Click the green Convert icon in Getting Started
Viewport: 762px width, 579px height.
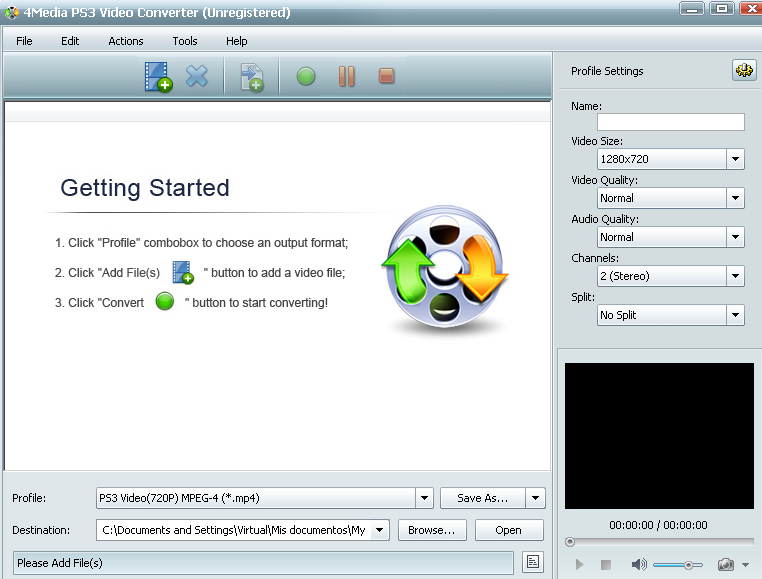pos(165,301)
